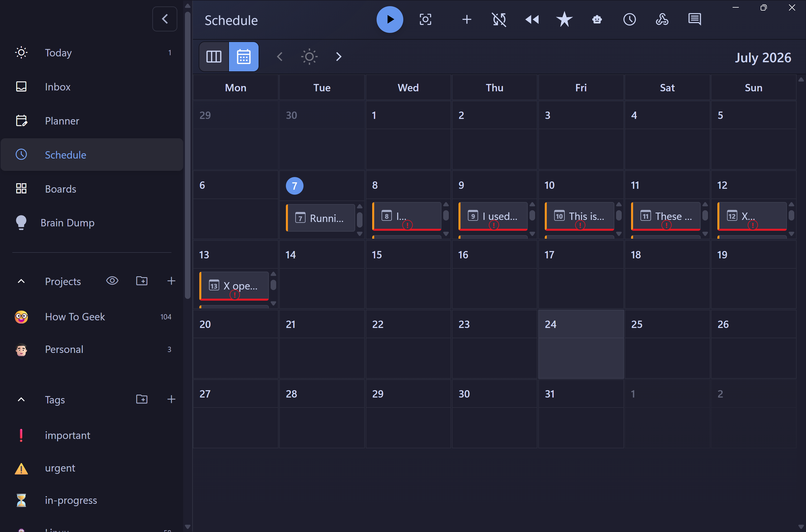Add tag folder icon in Tags
The width and height of the screenshot is (806, 532).
pyautogui.click(x=142, y=399)
